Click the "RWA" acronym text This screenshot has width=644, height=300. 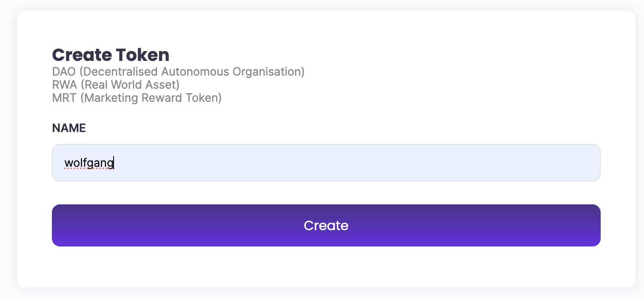65,85
